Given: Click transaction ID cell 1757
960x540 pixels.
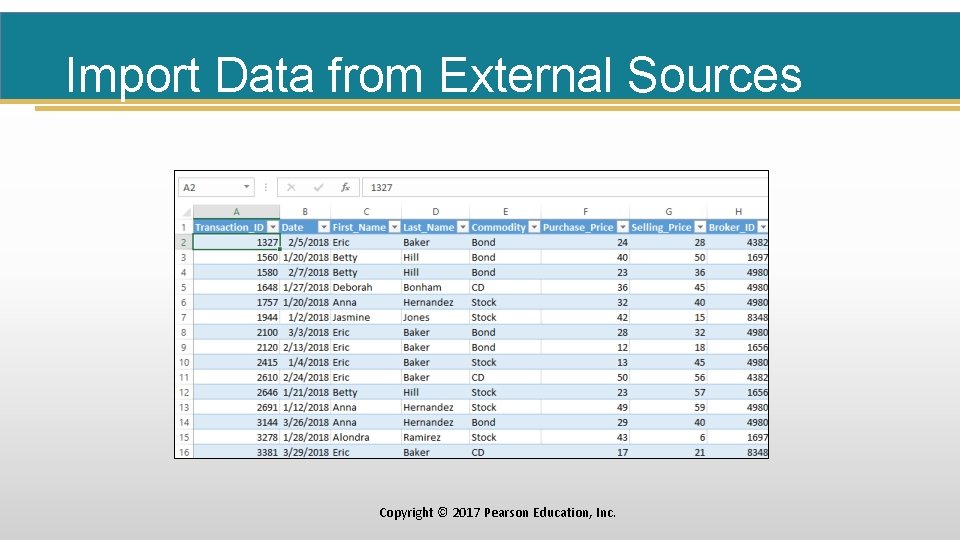Looking at the screenshot, I should pyautogui.click(x=236, y=302).
